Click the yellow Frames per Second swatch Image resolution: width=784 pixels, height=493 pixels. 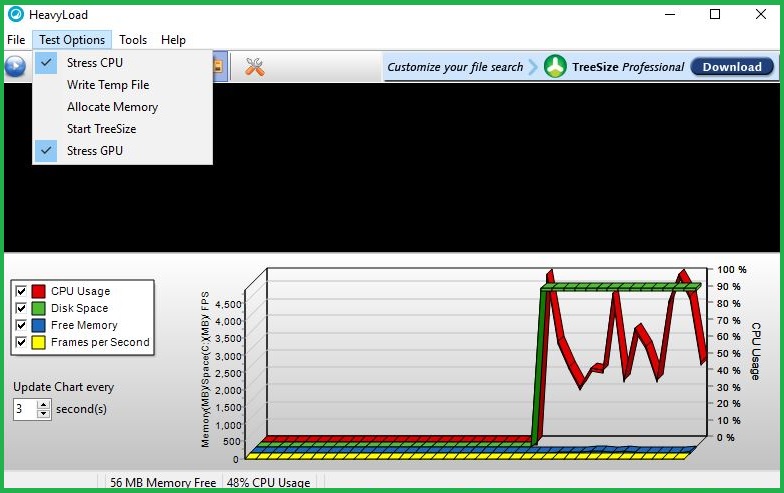(38, 342)
